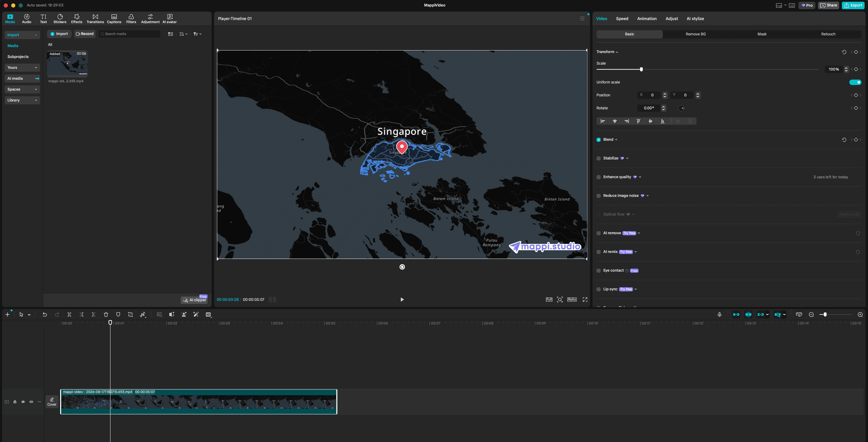Collapse the Transform section arrow
This screenshot has width=868, height=442.
(617, 52)
